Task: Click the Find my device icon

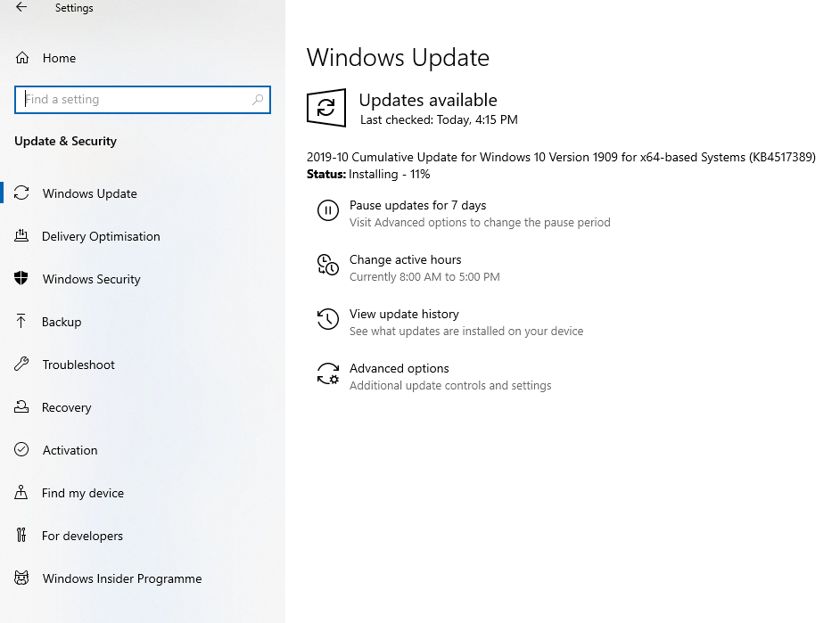Action: [x=21, y=492]
